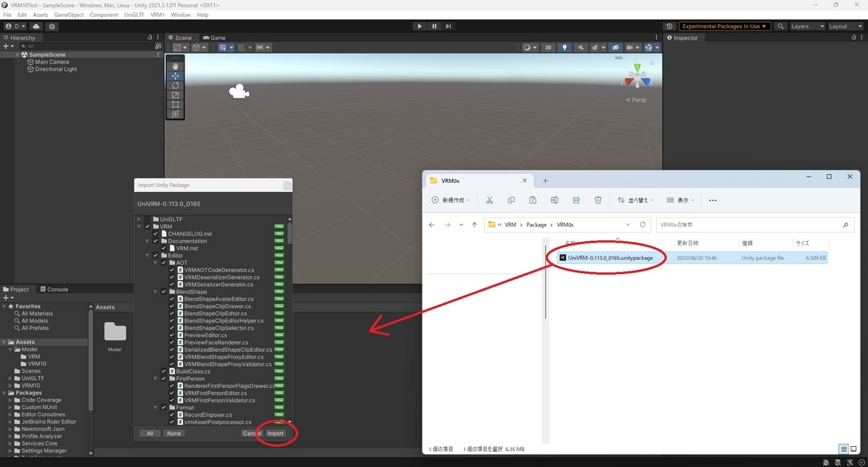Select the Hand tool in Scene view

click(x=175, y=67)
